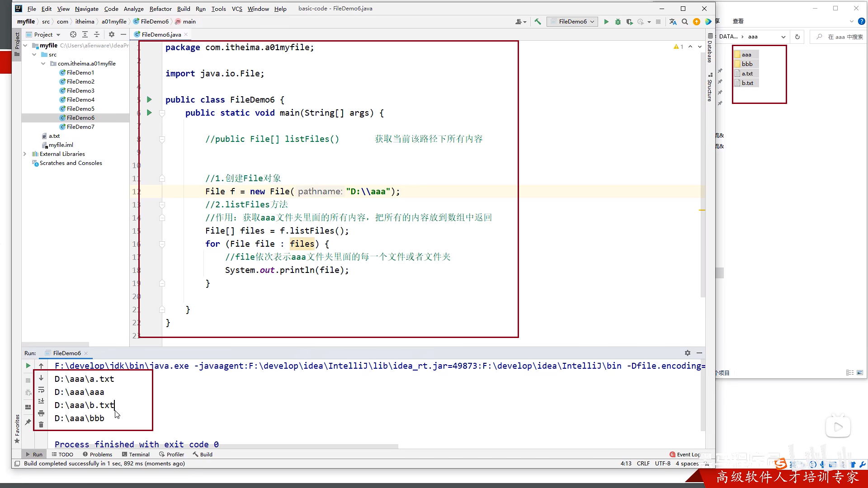Click the trash icon to clear console output
The width and height of the screenshot is (868, 488).
41,425
